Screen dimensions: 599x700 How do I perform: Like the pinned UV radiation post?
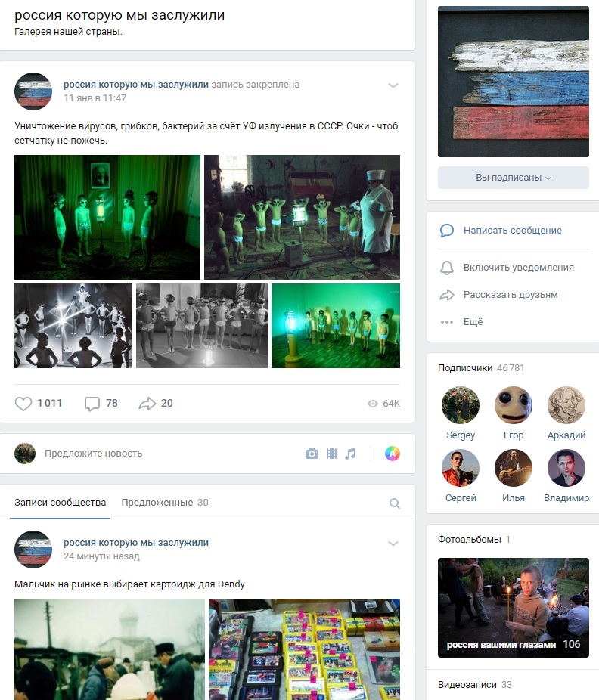pyautogui.click(x=23, y=404)
